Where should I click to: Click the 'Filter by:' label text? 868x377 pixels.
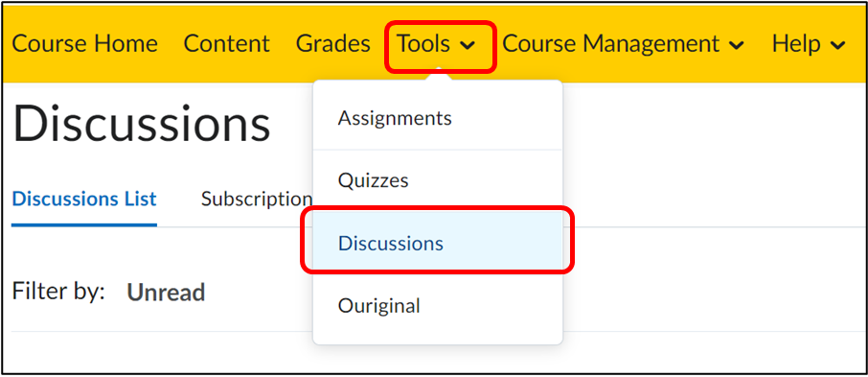tap(58, 291)
